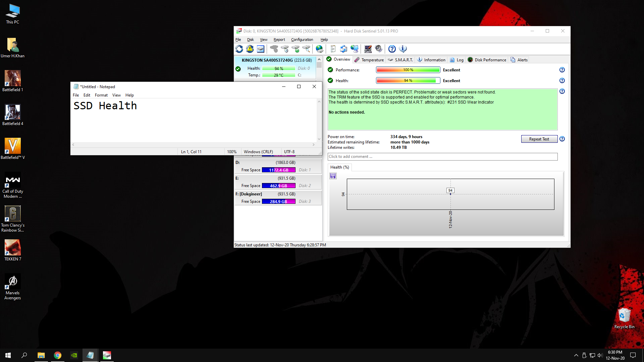644x362 pixels.
Task: Switch to the Alerts tab
Action: pos(519,60)
